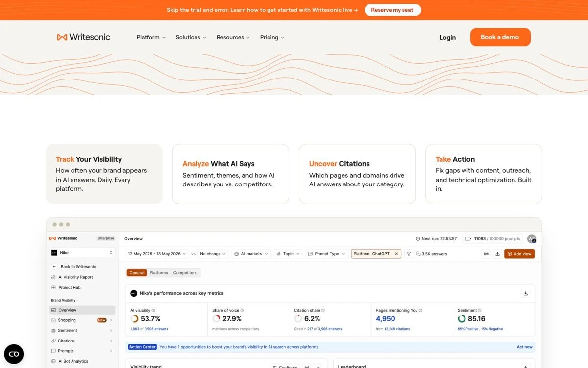Viewport: 588px width, 368px height.
Task: Open the Topic filter dropdown
Action: coord(288,254)
